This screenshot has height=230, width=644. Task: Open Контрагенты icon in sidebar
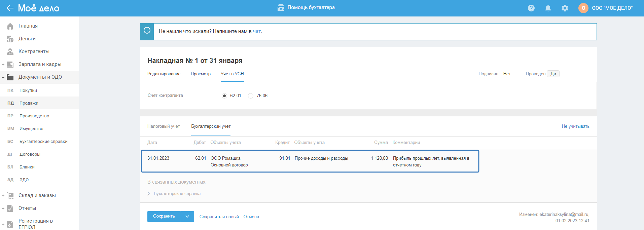coord(10,52)
